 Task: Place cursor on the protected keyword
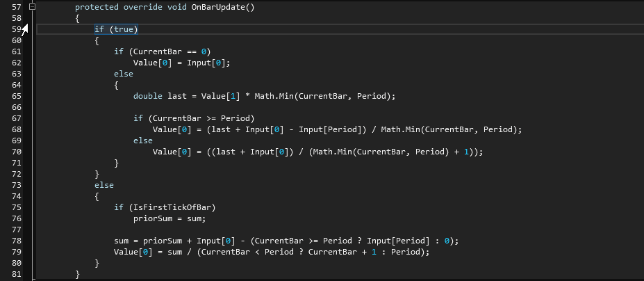(x=99, y=7)
